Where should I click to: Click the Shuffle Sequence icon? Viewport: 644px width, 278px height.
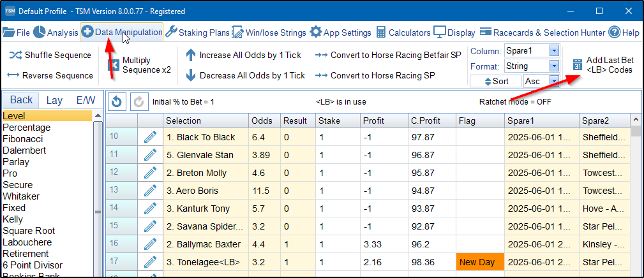click(x=15, y=55)
